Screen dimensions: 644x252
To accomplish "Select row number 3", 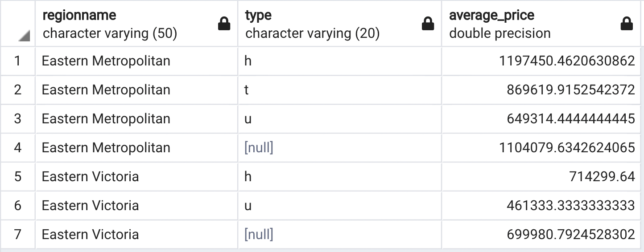I will coord(17,118).
